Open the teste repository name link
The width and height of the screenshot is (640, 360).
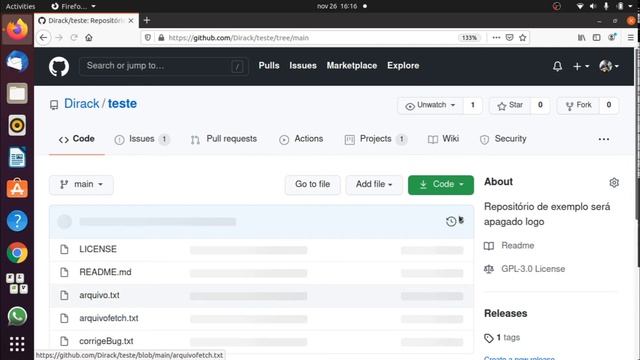[x=122, y=104]
